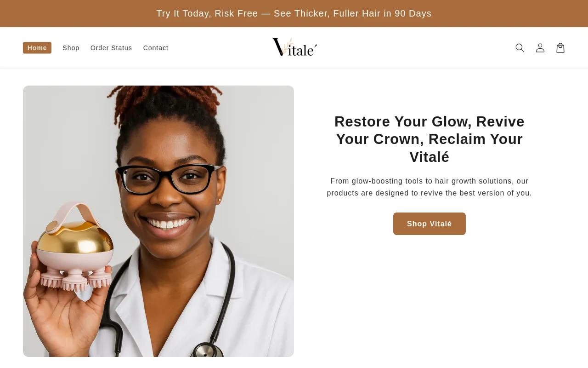Open the Shop menu link
Screen dimensions: 588x368
tap(71, 48)
